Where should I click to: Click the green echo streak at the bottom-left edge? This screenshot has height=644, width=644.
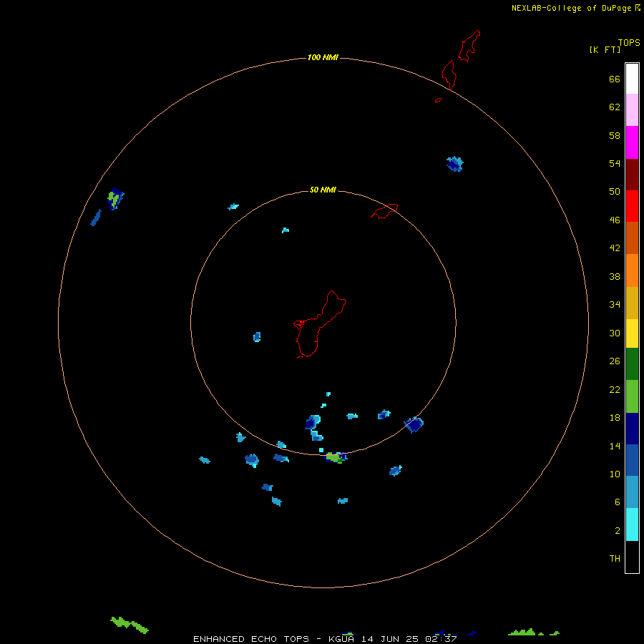[130, 625]
